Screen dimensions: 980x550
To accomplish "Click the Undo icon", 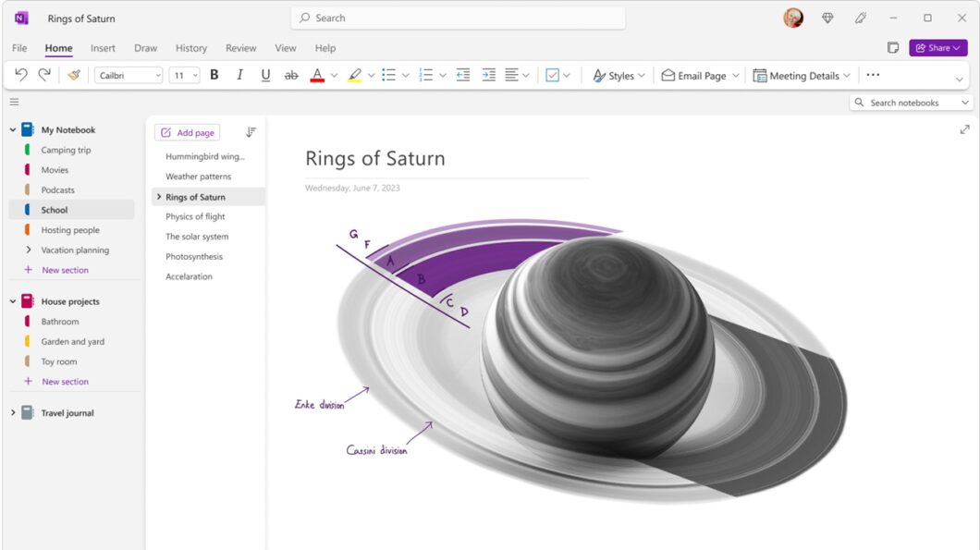I will point(18,75).
